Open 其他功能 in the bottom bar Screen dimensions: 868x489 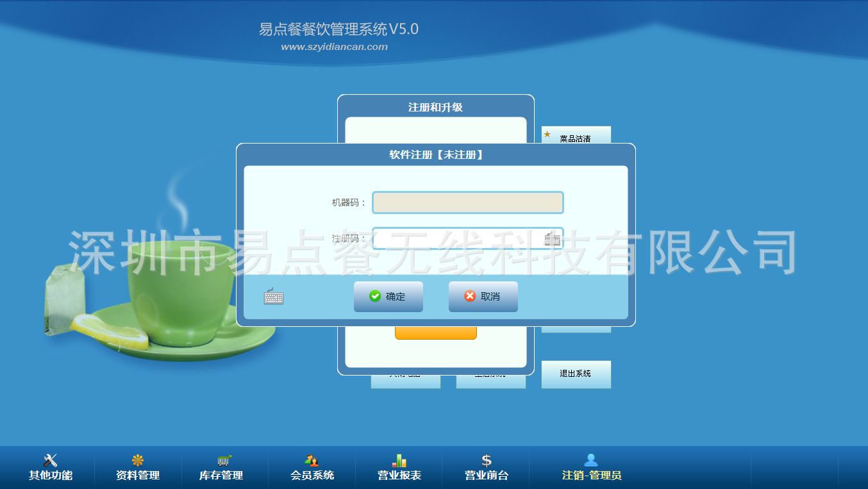[x=51, y=468]
